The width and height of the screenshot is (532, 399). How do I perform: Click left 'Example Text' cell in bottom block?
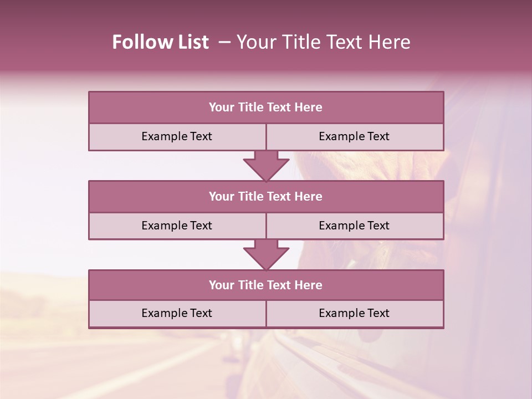(x=177, y=314)
